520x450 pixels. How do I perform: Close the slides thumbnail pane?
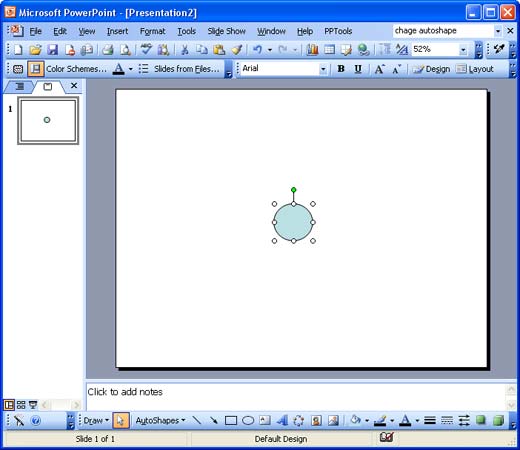pos(74,86)
